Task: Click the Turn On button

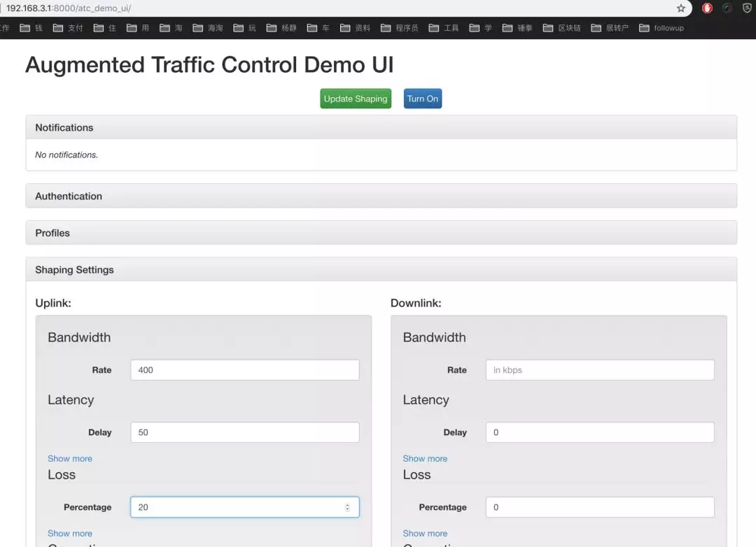Action: click(423, 99)
